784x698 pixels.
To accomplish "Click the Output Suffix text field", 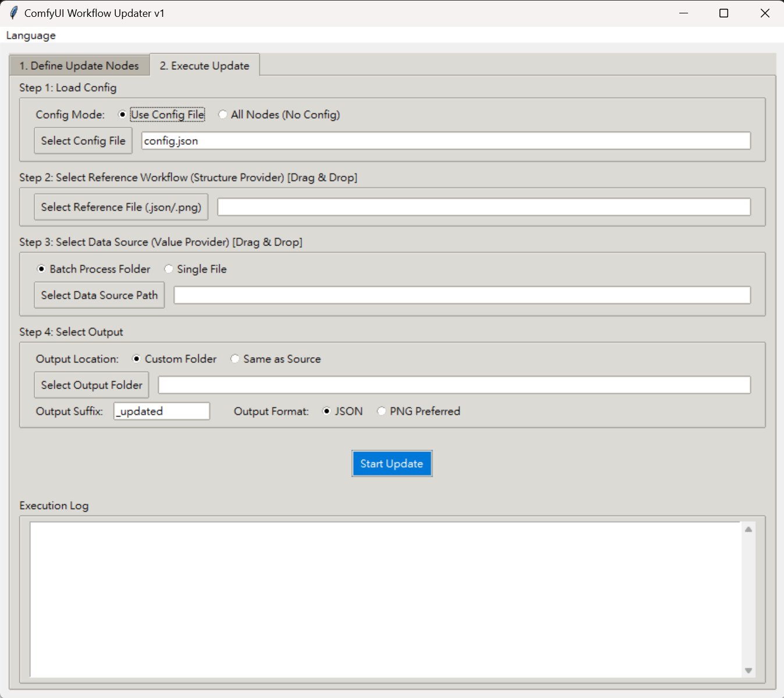I will 162,411.
